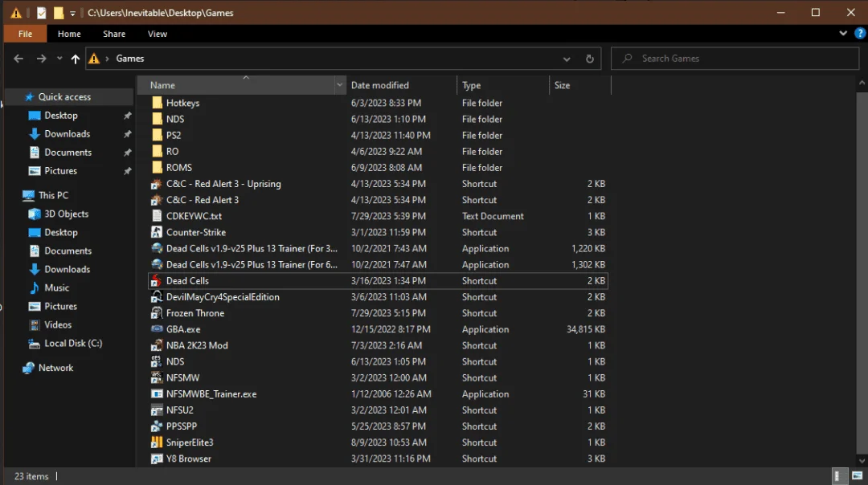
Task: Select the NDS shortcut dated 6/13/2023 1:05 PM
Action: [378, 361]
